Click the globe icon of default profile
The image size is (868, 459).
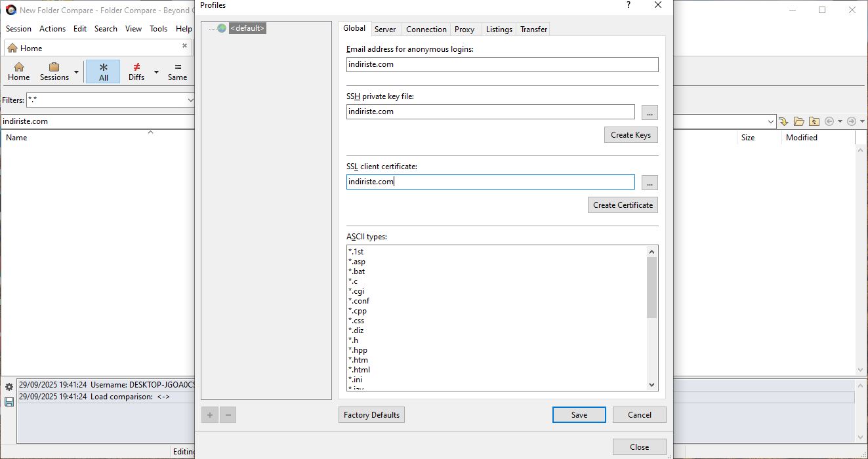coord(222,28)
